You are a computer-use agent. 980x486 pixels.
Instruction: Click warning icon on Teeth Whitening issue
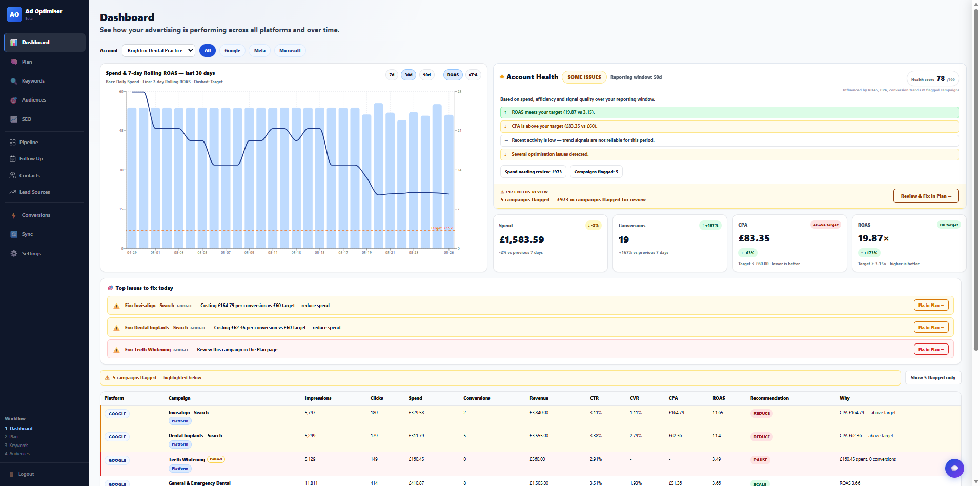(x=116, y=350)
